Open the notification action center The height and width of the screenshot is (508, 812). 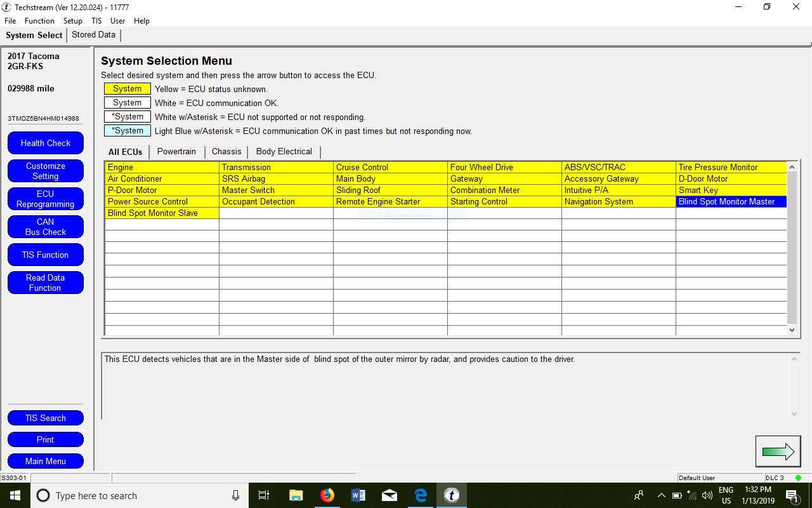tap(792, 495)
